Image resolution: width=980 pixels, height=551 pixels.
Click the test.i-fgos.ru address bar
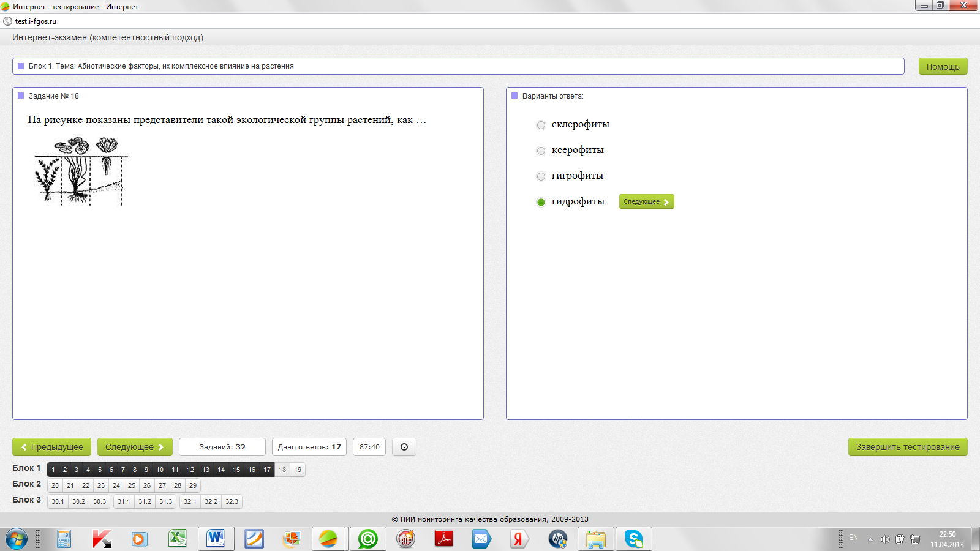tap(490, 21)
